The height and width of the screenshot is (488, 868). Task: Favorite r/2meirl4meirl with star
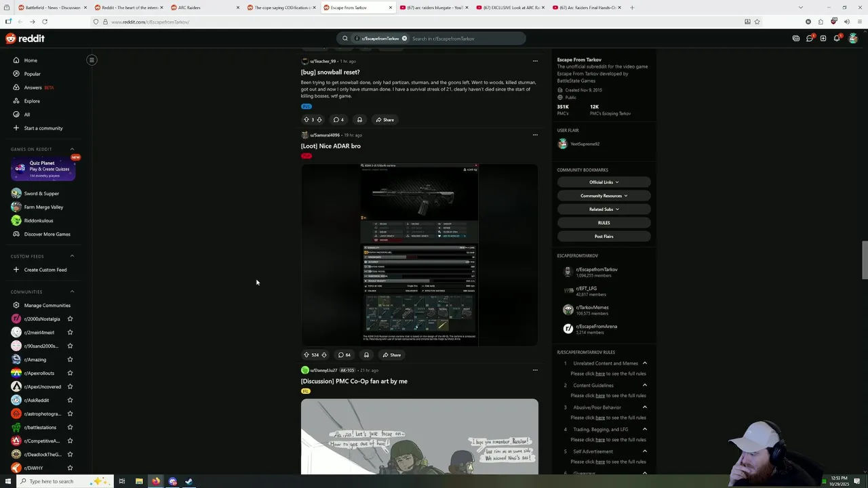70,332
